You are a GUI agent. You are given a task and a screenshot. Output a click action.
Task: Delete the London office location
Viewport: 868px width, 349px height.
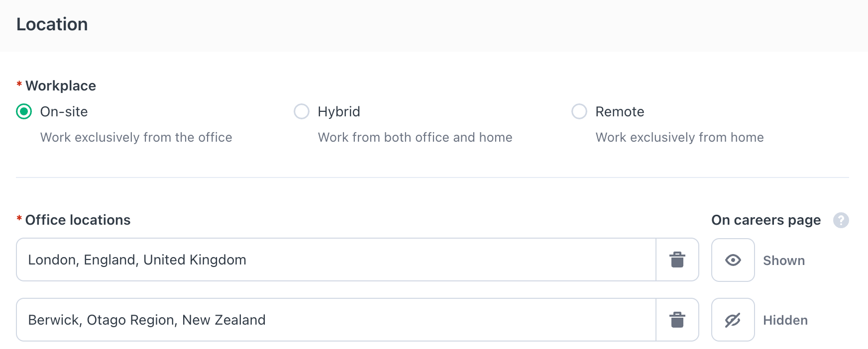point(677,260)
